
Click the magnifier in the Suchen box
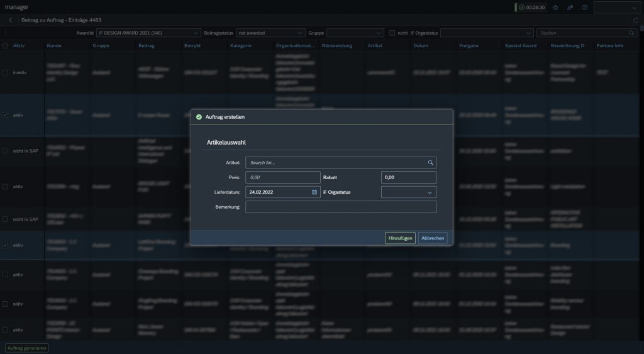point(633,33)
